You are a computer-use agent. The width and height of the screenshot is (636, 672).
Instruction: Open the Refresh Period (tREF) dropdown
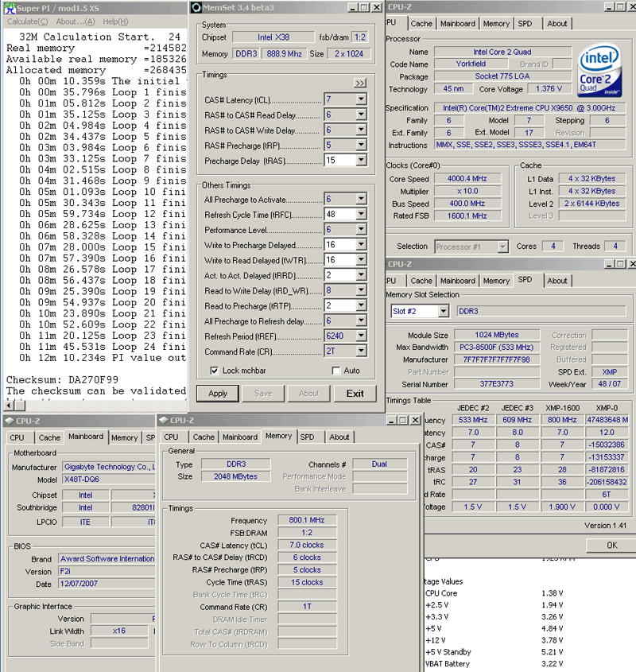[x=361, y=336]
